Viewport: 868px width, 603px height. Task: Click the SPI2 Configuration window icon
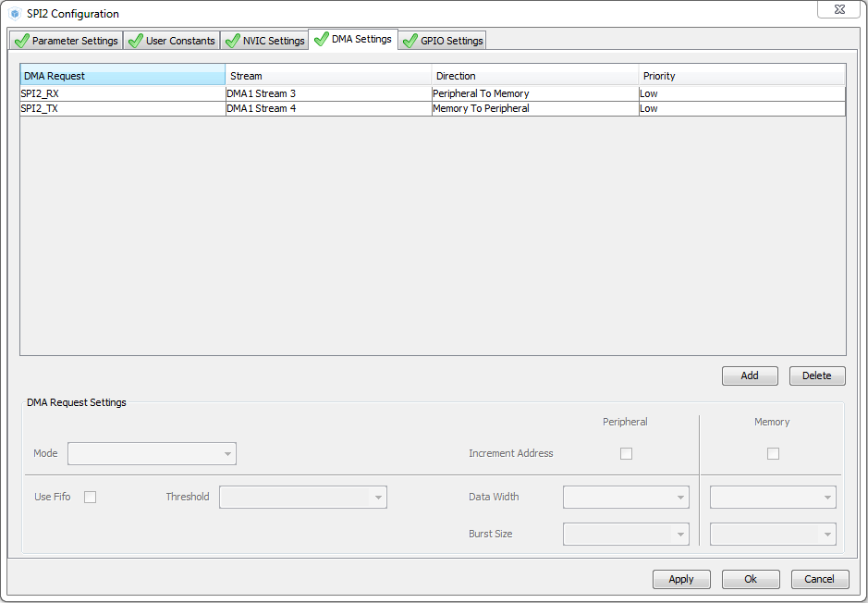[16, 14]
